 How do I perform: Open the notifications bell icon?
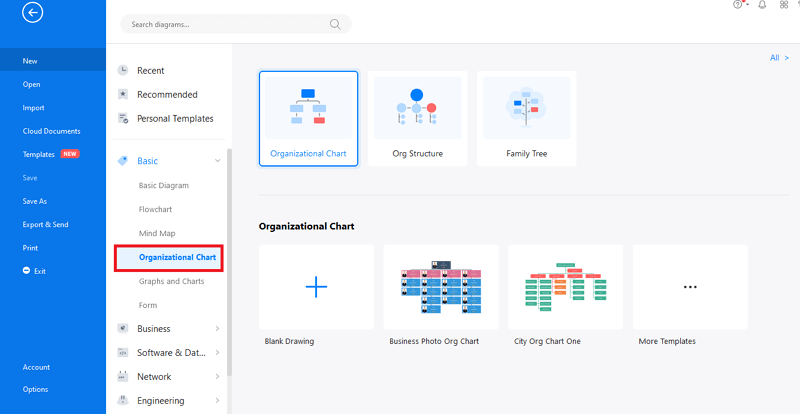point(762,5)
